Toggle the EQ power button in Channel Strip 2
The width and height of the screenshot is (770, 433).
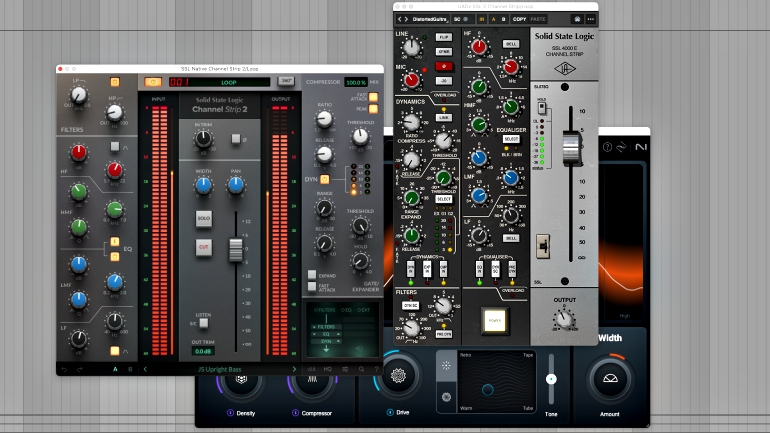[115, 256]
